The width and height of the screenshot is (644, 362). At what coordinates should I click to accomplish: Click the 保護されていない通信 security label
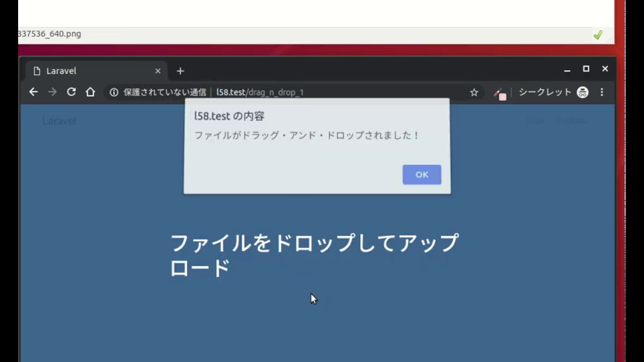[x=165, y=92]
